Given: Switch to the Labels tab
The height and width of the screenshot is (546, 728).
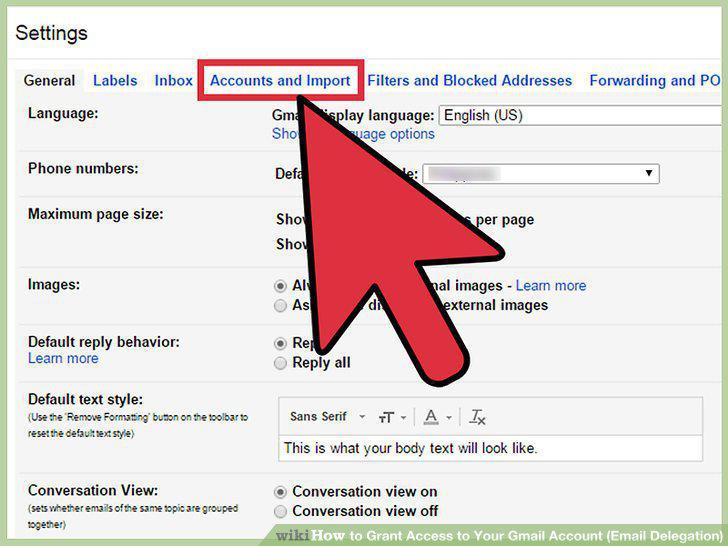Looking at the screenshot, I should point(115,81).
